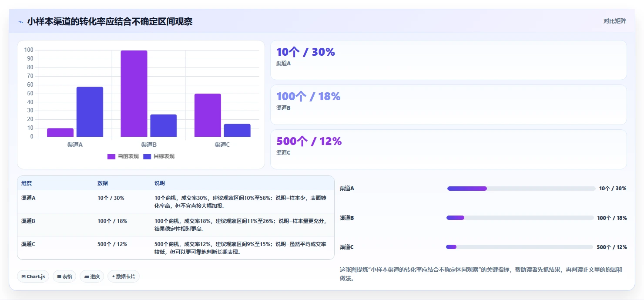Click the 渠道A progress row label
The image size is (644, 300).
(347, 189)
